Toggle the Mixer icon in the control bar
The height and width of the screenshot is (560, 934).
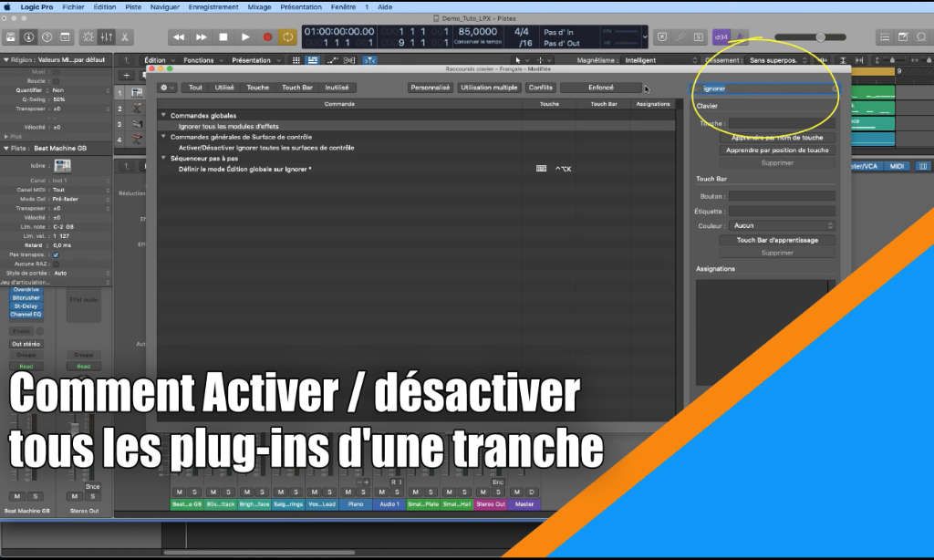[x=107, y=36]
